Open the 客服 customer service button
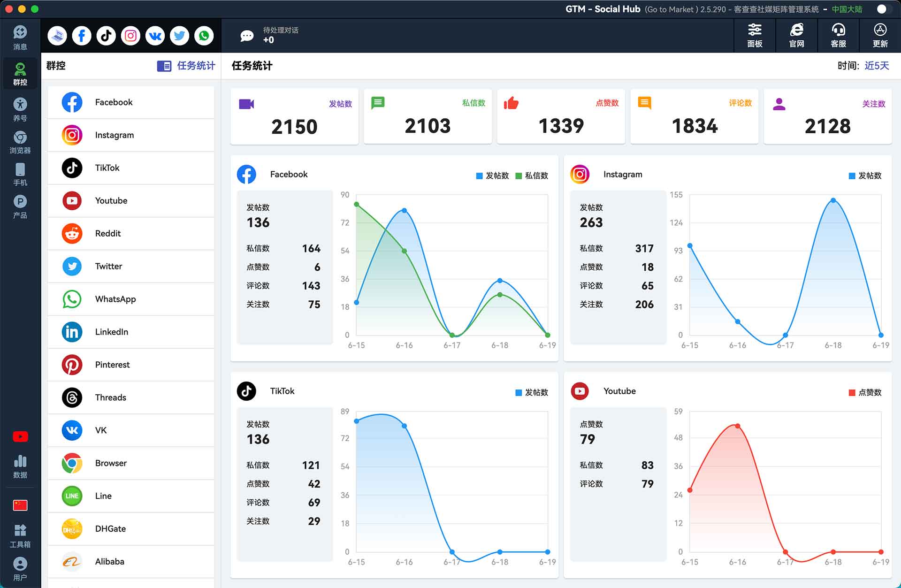This screenshot has height=588, width=901. point(838,36)
